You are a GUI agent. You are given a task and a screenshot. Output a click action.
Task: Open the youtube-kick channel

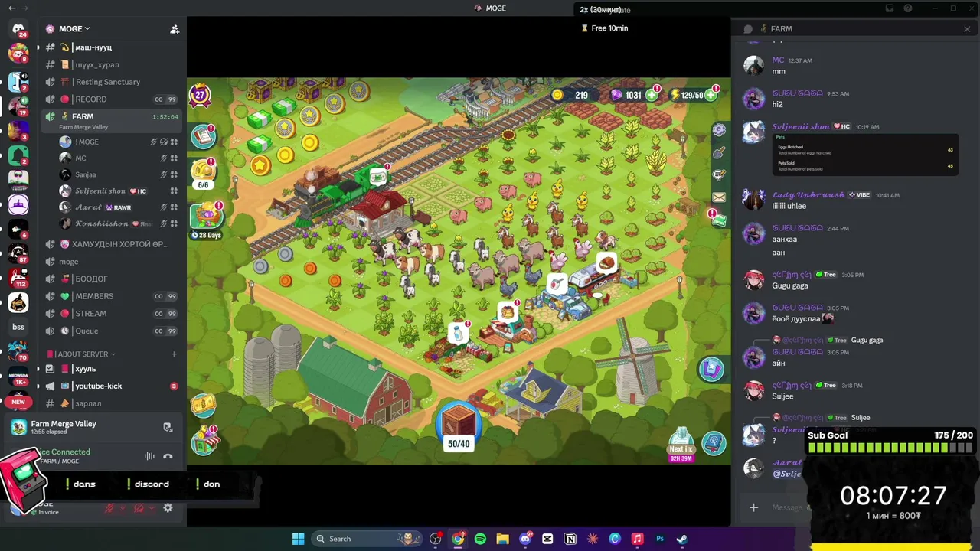(112, 386)
